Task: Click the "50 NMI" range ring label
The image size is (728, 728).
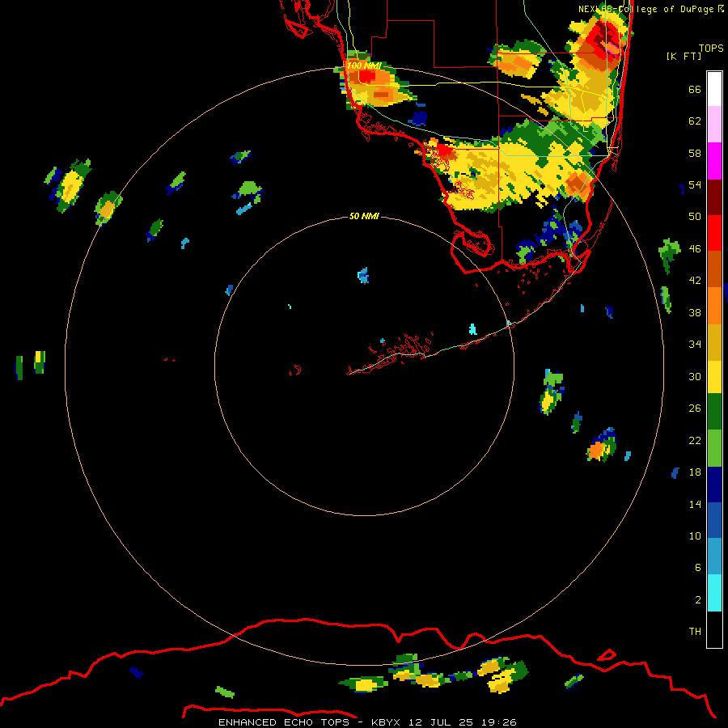Action: tap(364, 216)
